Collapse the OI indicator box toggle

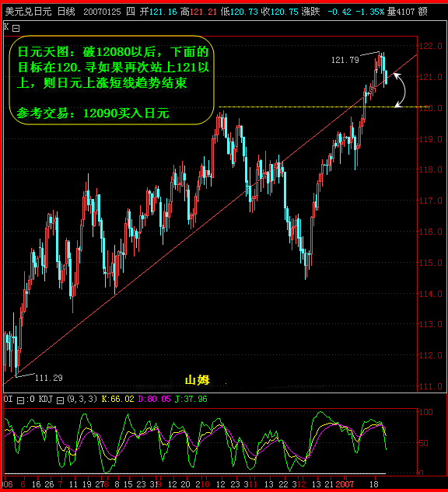tap(20, 400)
